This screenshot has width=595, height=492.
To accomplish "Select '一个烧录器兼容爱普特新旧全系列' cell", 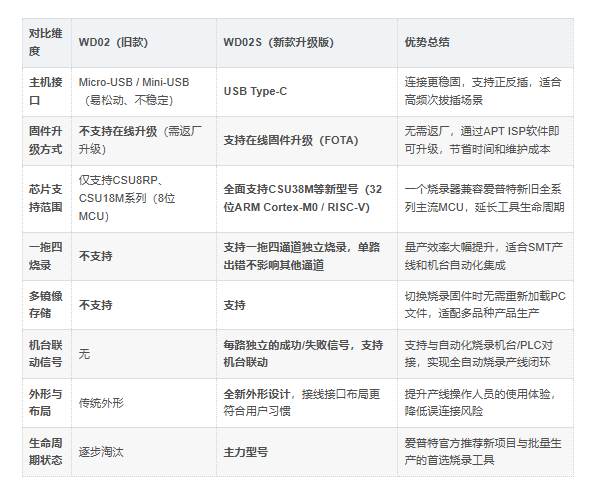I will click(485, 199).
